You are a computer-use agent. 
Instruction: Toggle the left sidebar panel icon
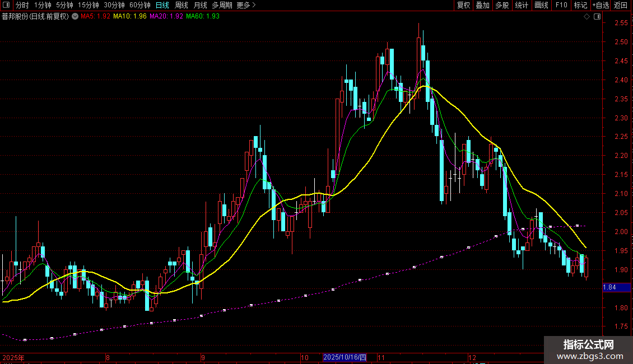point(6,5)
